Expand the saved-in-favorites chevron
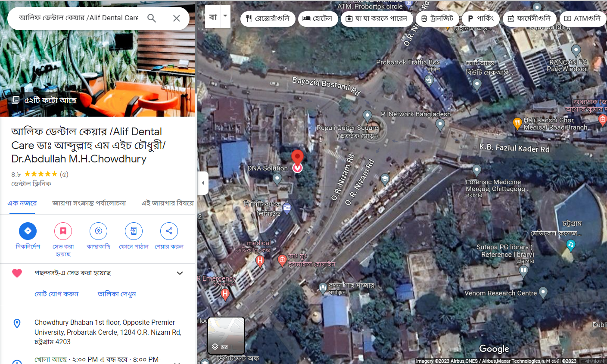Viewport: 607px width, 364px height. pos(180,273)
